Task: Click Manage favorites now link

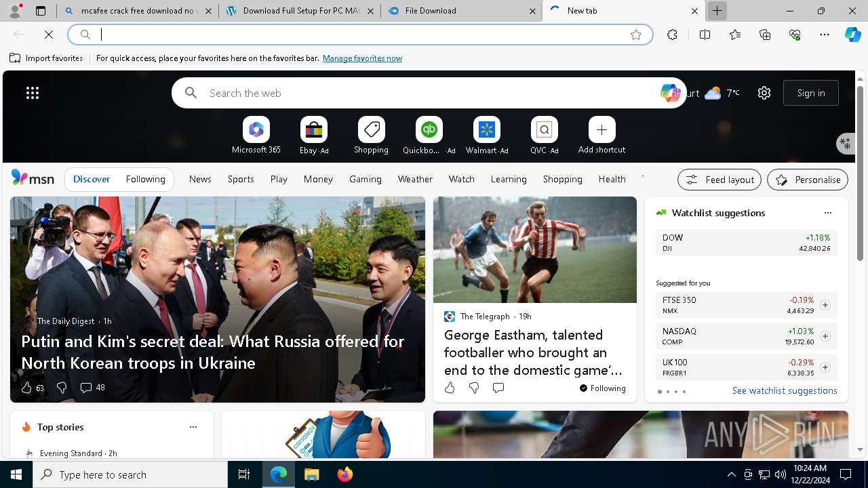Action: click(x=362, y=58)
